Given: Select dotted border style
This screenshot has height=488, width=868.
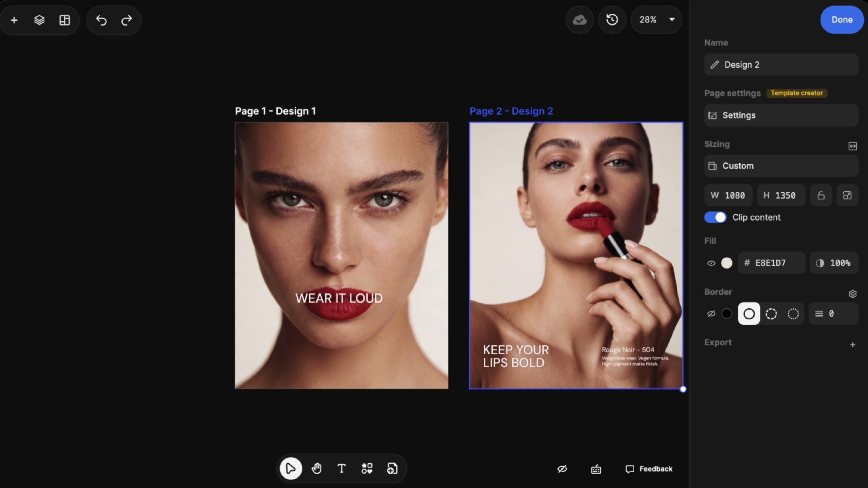Looking at the screenshot, I should [x=793, y=314].
